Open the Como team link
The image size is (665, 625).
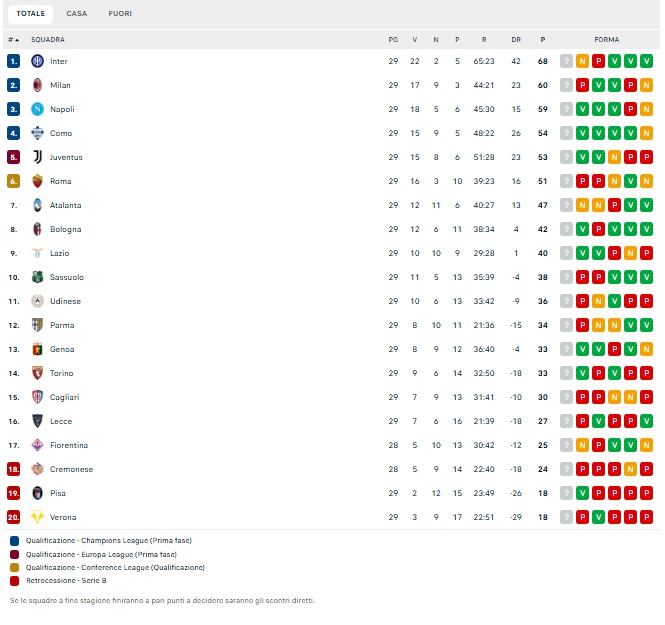[x=61, y=133]
